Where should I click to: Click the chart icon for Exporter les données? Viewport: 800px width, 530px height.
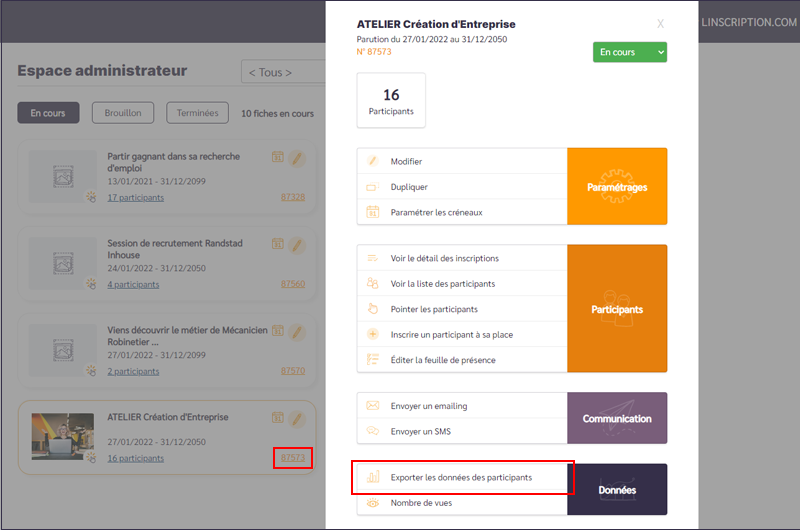click(372, 478)
